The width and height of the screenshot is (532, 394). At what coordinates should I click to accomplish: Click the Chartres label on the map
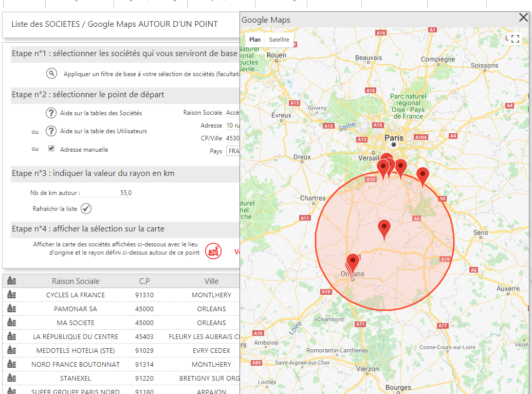click(313, 198)
